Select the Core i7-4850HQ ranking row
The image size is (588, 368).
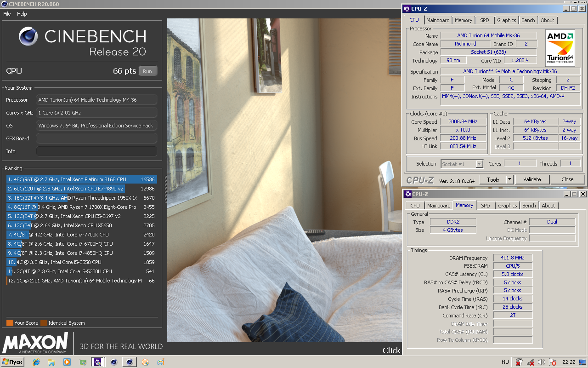[x=81, y=253]
